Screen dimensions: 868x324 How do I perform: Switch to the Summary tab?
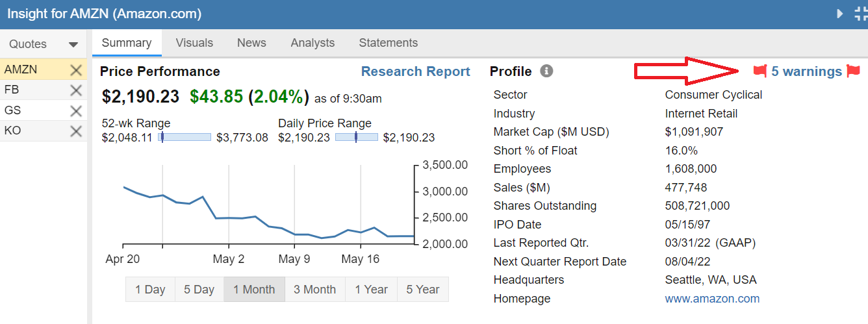coord(127,43)
